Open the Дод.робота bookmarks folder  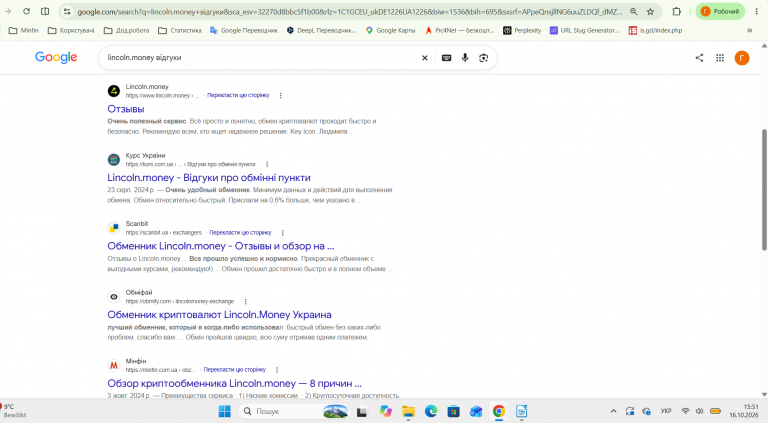point(126,30)
